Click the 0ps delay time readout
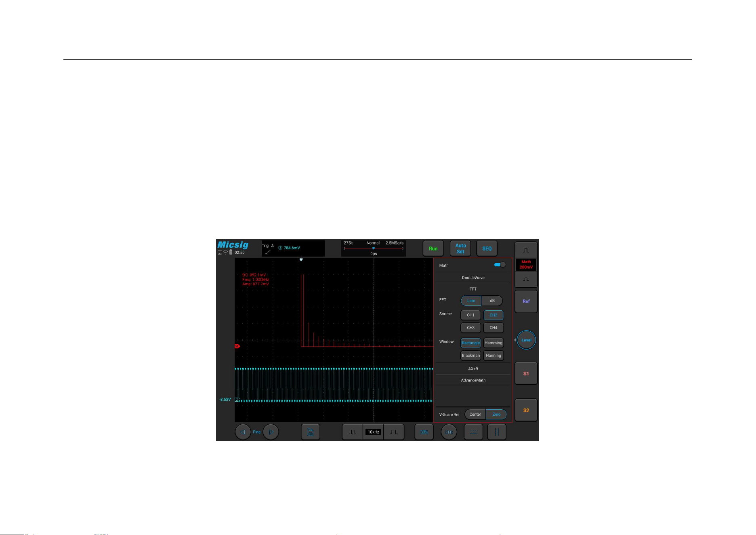The width and height of the screenshot is (756, 535). click(374, 254)
